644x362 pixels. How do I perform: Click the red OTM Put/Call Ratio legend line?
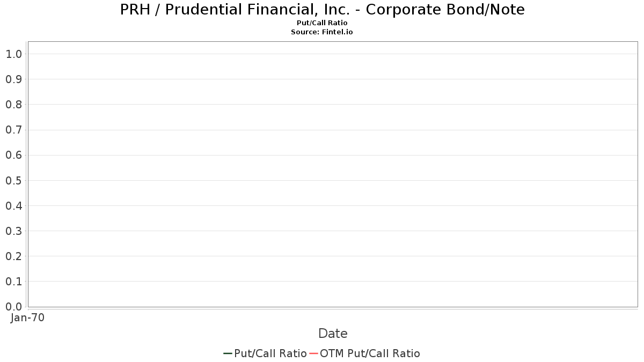313,353
